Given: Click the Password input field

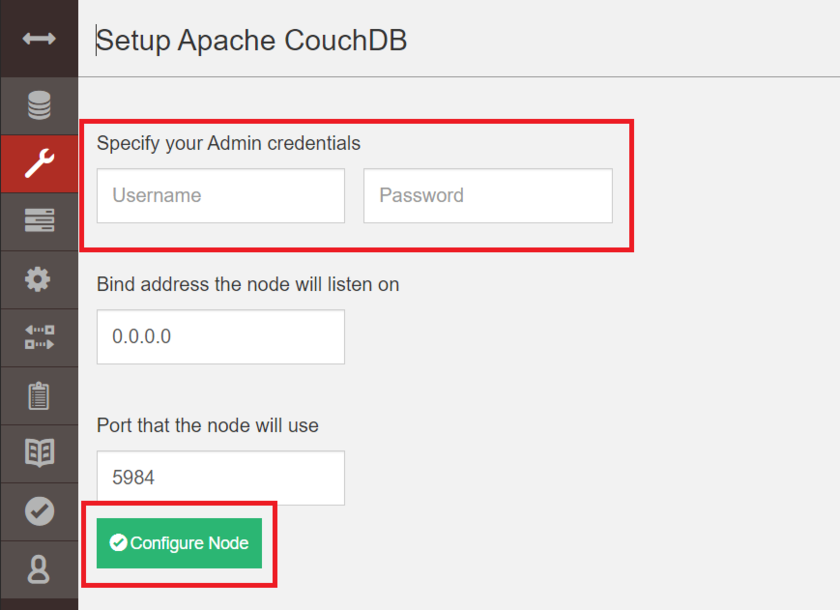Looking at the screenshot, I should point(488,196).
